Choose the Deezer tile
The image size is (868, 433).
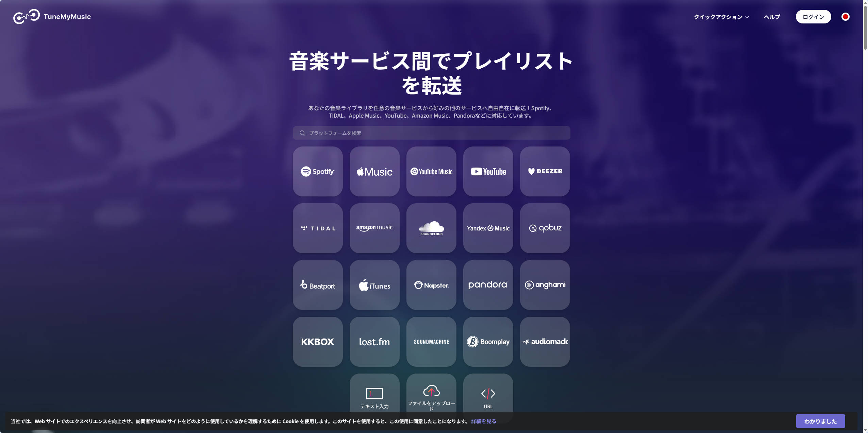(x=545, y=171)
